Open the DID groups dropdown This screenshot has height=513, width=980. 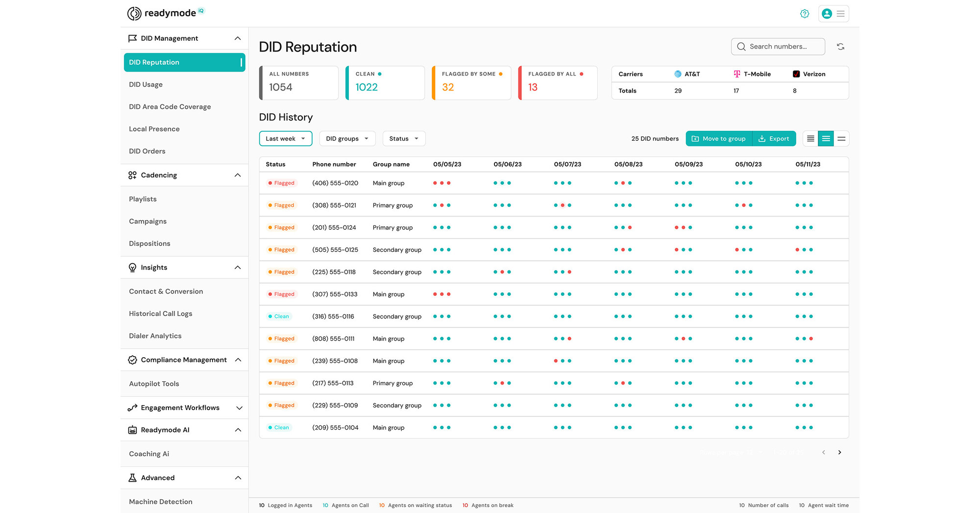347,138
